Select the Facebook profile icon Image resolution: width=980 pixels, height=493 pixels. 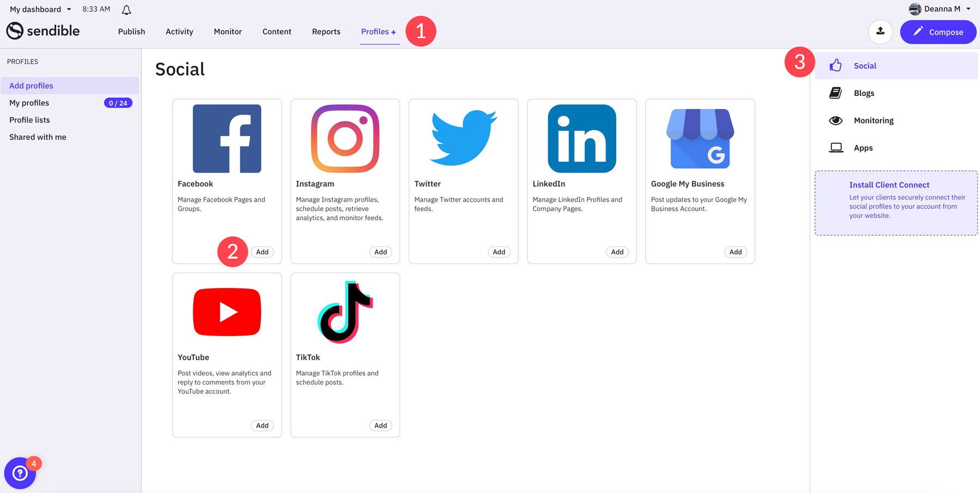tap(226, 138)
